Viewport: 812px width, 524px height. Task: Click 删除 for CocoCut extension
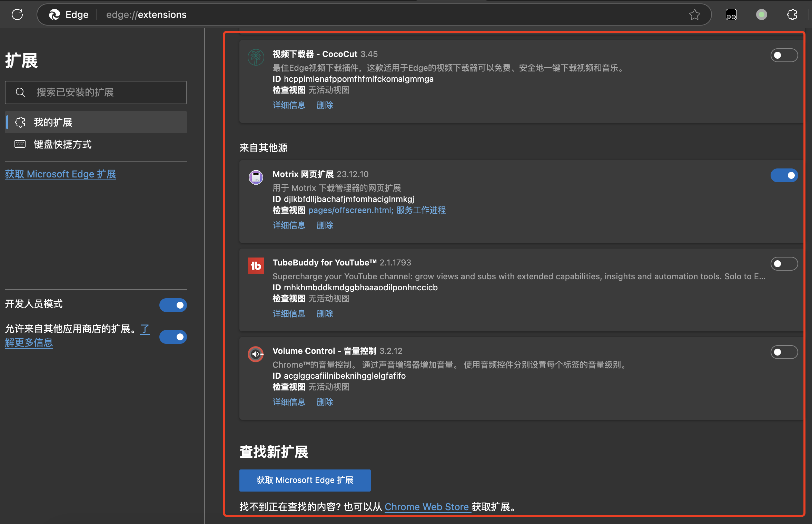click(x=325, y=105)
